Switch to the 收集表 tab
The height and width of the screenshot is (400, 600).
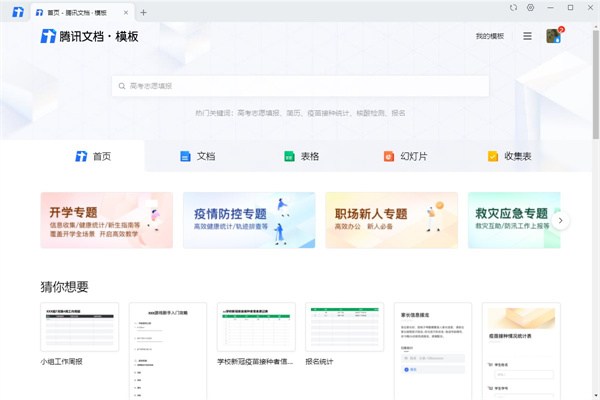510,156
